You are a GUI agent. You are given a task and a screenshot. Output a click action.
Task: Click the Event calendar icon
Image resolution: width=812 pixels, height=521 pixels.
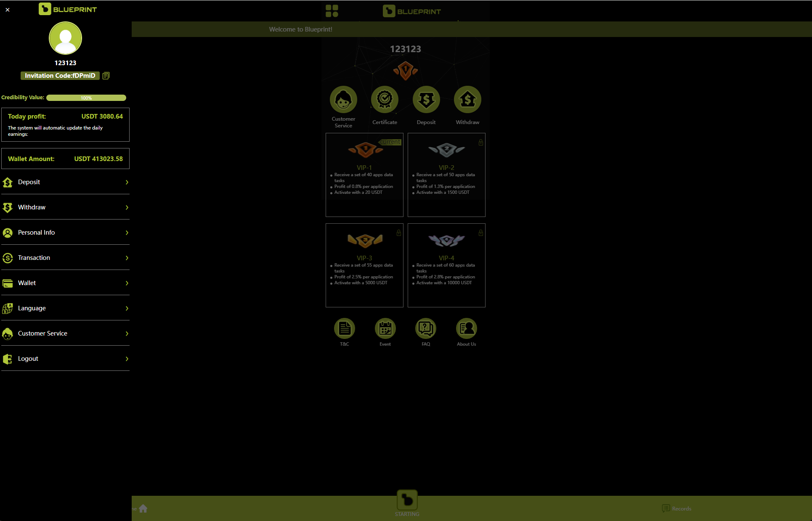(x=385, y=328)
